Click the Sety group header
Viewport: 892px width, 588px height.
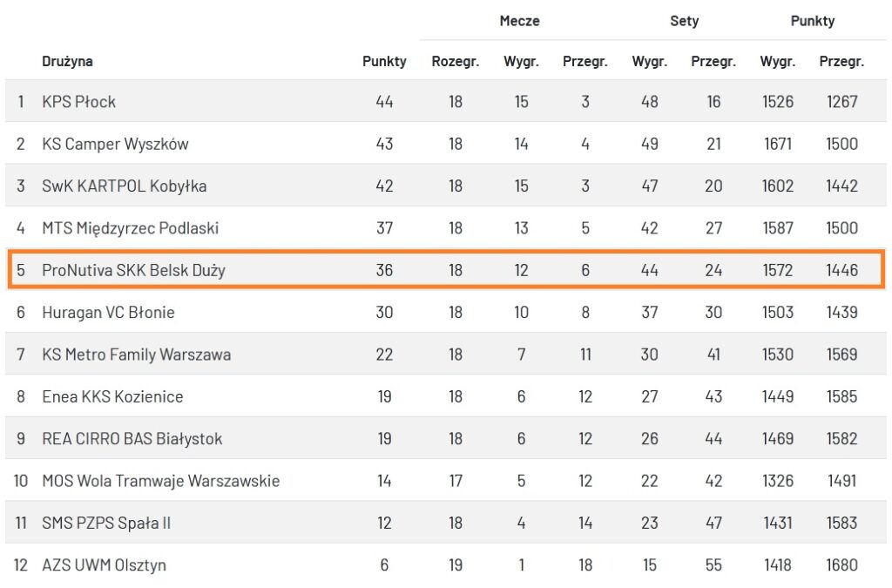click(x=684, y=21)
